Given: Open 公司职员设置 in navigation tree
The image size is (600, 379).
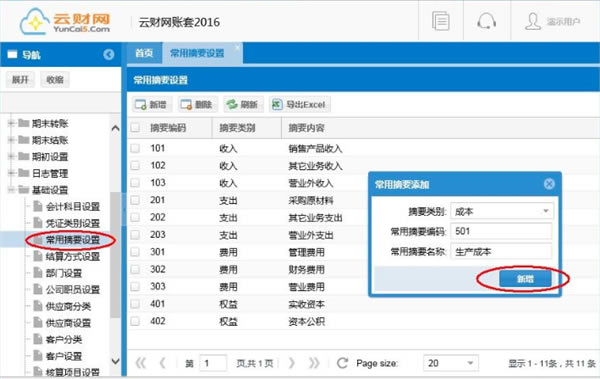Looking at the screenshot, I should coord(73,290).
